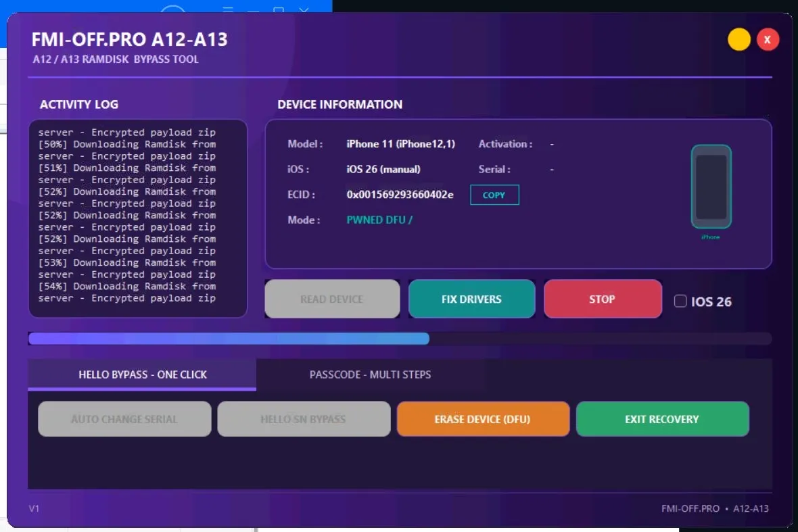Click the Erase Device (DFU) button
Image resolution: width=798 pixels, height=532 pixels.
[x=482, y=419]
